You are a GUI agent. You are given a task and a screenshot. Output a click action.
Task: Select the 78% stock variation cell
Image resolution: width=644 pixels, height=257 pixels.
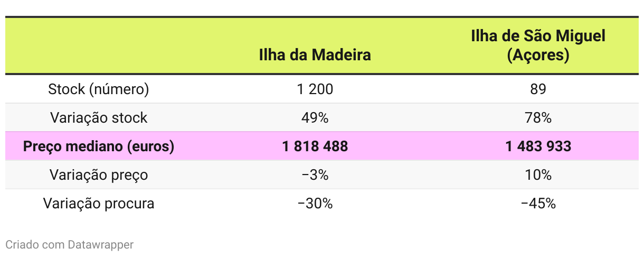(x=538, y=118)
